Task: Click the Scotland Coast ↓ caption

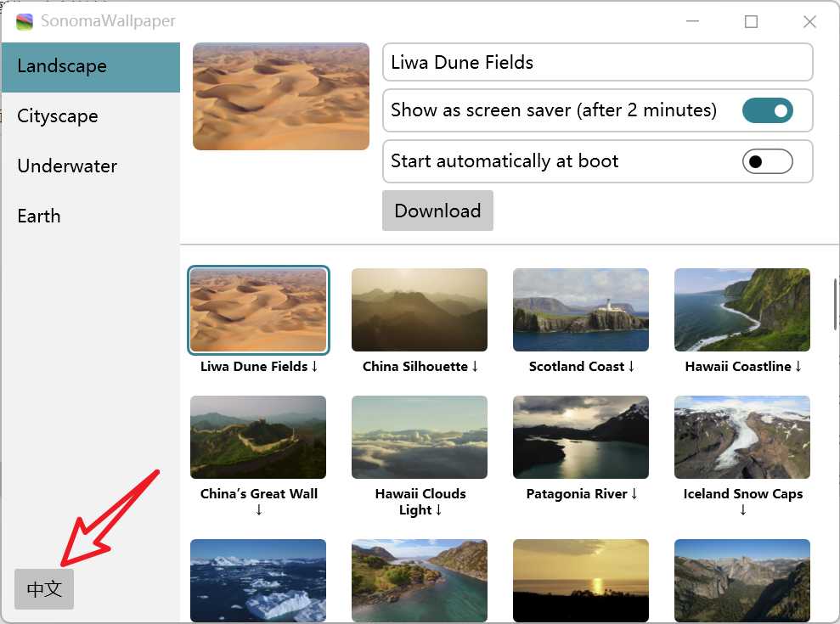Action: pyautogui.click(x=582, y=367)
